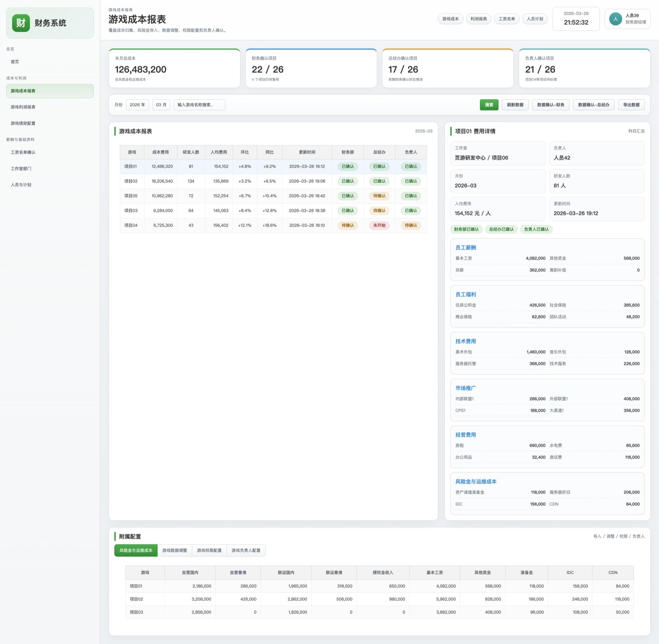Switch to the 游戏数据调整 tab
This screenshot has width=659, height=644.
175,550
